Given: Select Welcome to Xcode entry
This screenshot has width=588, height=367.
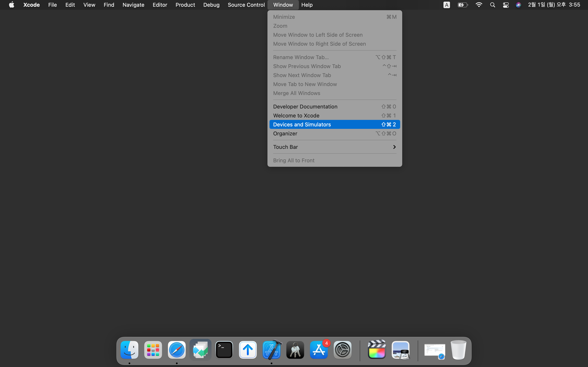Looking at the screenshot, I should click(334, 116).
